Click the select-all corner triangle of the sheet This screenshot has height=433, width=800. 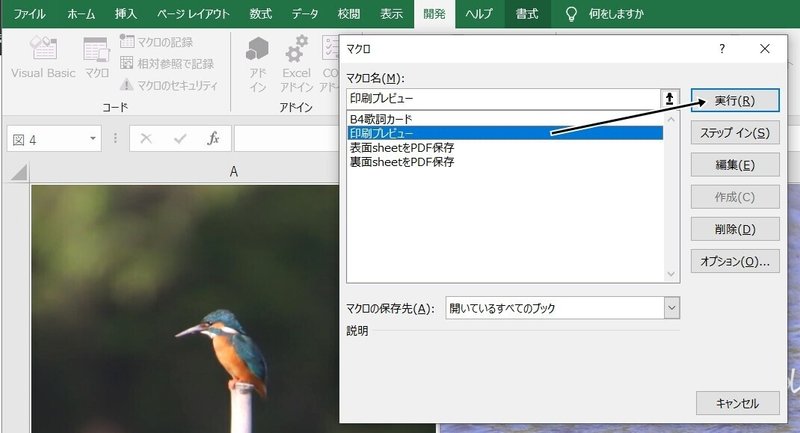coord(19,172)
